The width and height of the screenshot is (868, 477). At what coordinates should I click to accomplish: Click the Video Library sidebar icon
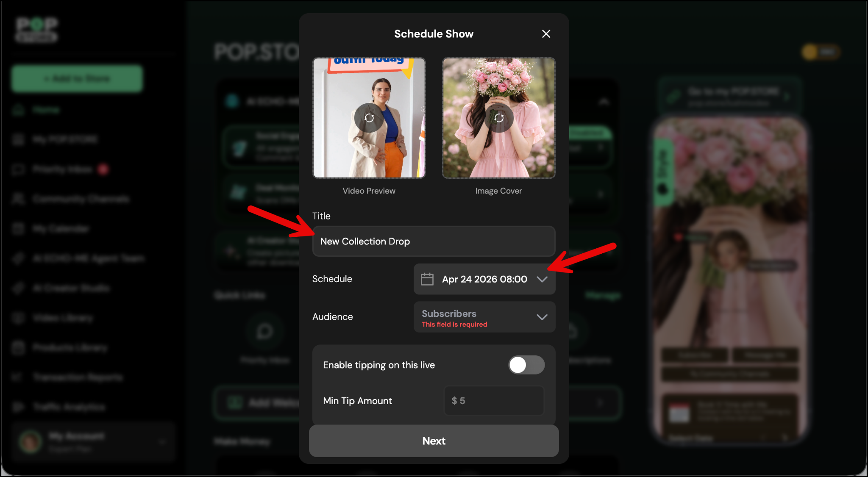tap(18, 318)
